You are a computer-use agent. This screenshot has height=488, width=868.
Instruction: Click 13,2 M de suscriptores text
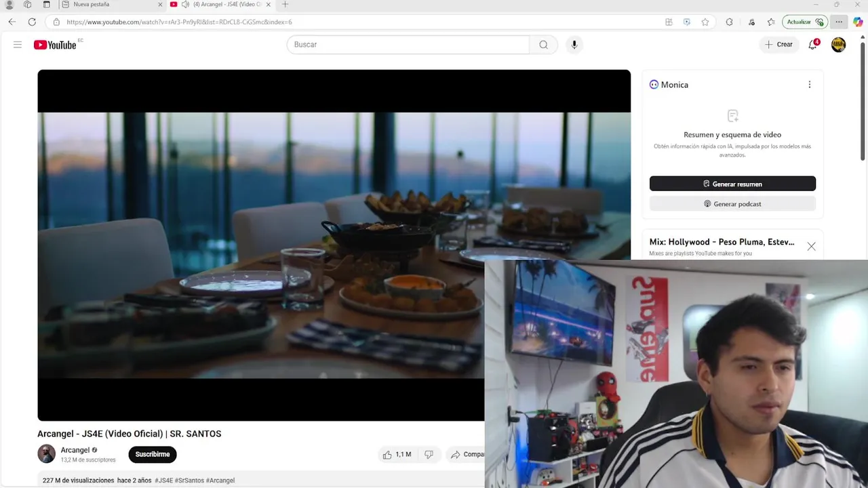pos(88,460)
